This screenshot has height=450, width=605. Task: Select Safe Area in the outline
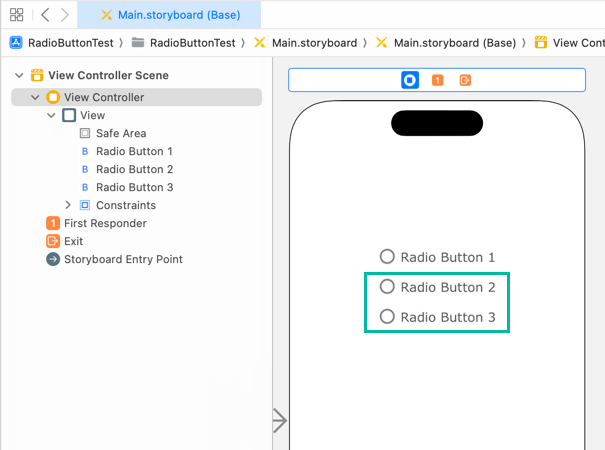pyautogui.click(x=121, y=133)
